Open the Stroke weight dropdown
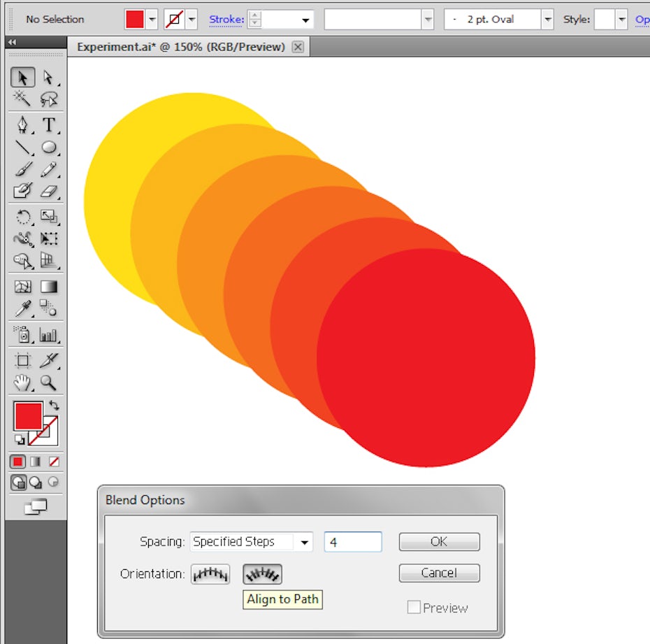The image size is (650, 644). pyautogui.click(x=305, y=20)
